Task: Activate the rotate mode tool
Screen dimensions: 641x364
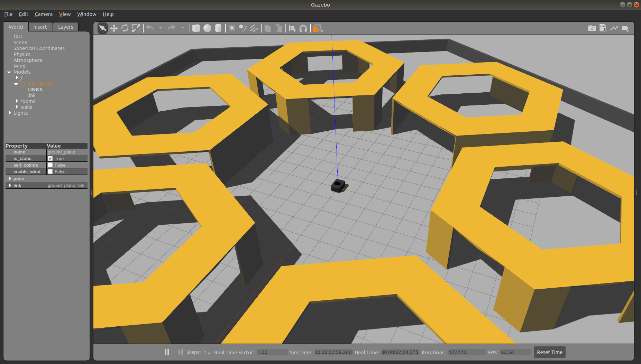Action: 125,28
